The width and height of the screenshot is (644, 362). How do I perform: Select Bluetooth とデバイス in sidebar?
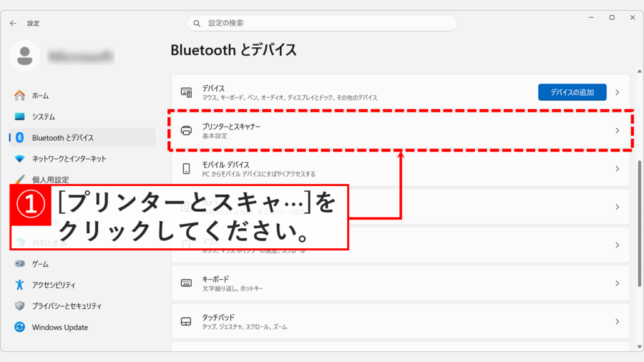click(82, 138)
